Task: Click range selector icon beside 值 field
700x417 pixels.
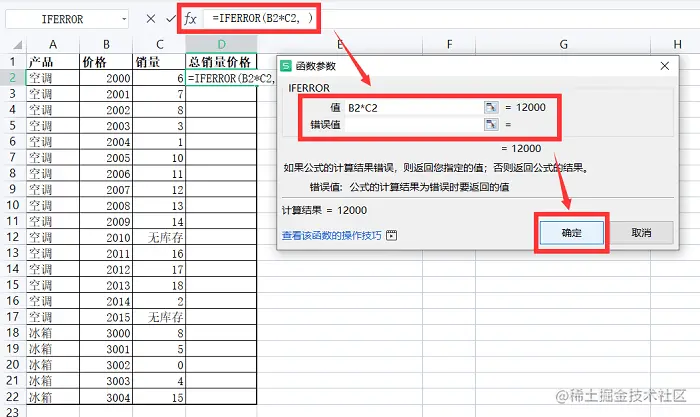Action: pyautogui.click(x=491, y=107)
